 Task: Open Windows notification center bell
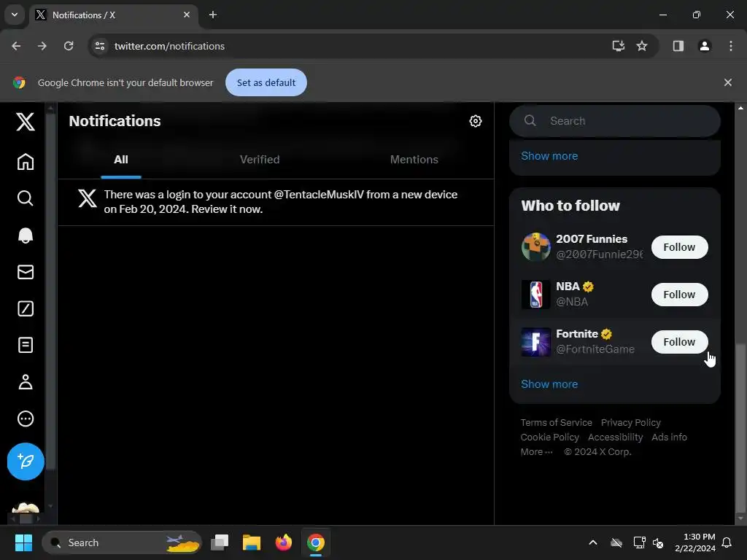(x=727, y=542)
